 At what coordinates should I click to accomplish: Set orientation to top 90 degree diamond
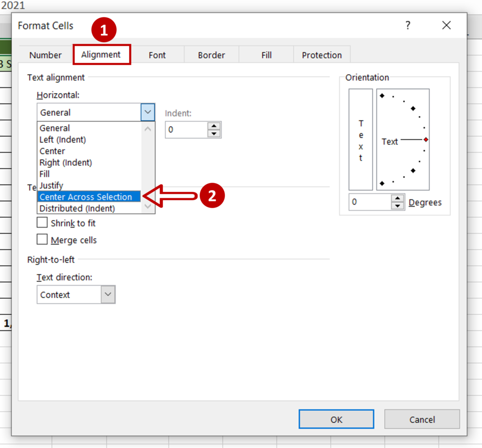point(382,96)
